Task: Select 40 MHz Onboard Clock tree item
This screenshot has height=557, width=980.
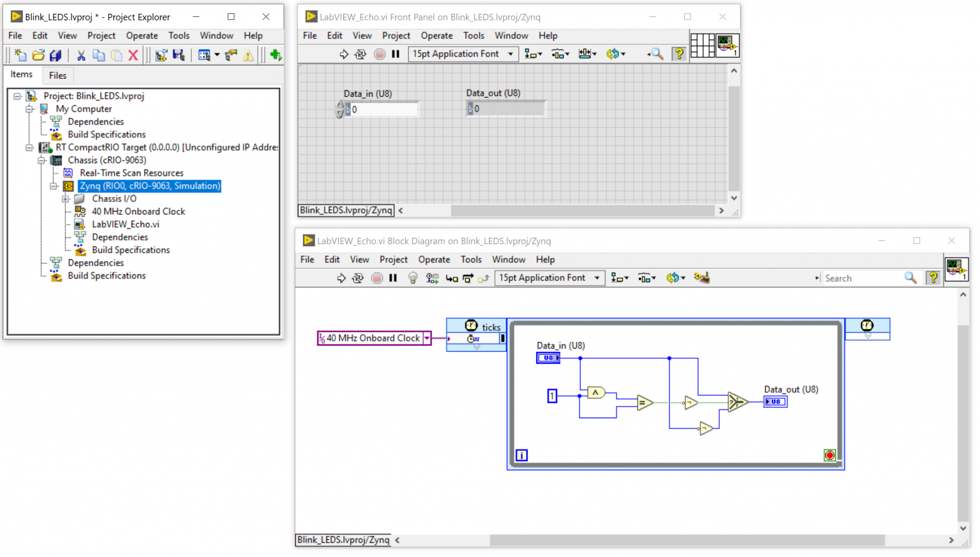Action: 138,212
